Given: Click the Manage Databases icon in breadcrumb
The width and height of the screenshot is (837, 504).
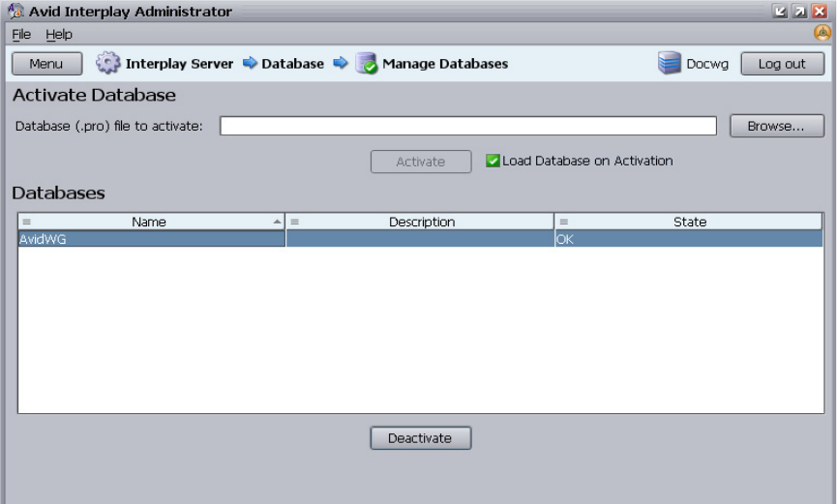Looking at the screenshot, I should pyautogui.click(x=366, y=63).
